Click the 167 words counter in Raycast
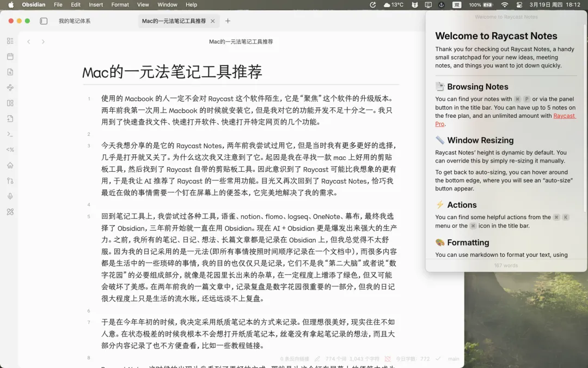The image size is (588, 368). (x=506, y=266)
